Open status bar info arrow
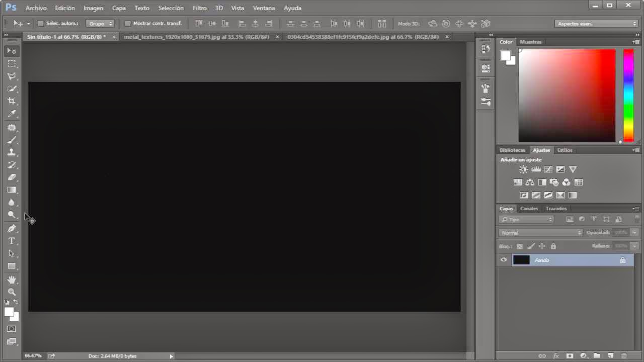The height and width of the screenshot is (362, 644). tap(171, 356)
